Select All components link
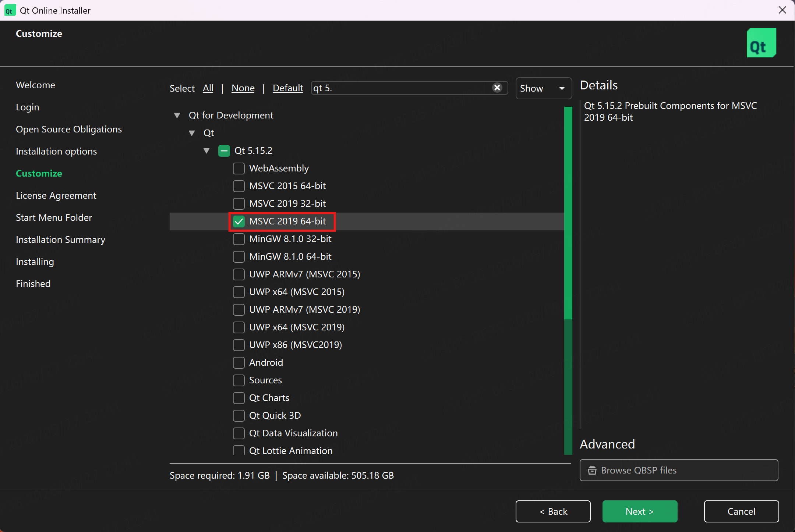The image size is (795, 532). (208, 88)
